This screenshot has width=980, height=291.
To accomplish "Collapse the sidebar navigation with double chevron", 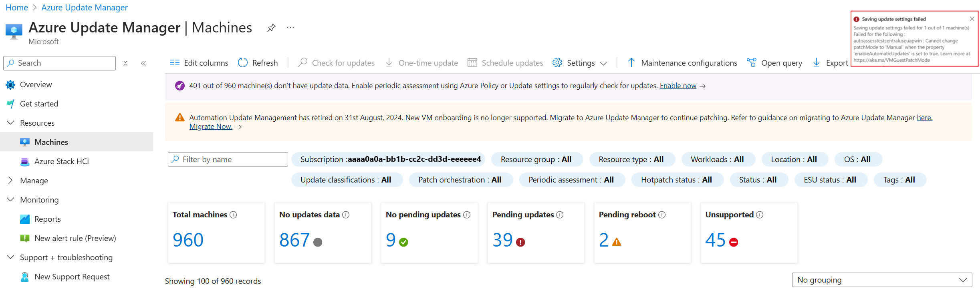I will coord(143,63).
